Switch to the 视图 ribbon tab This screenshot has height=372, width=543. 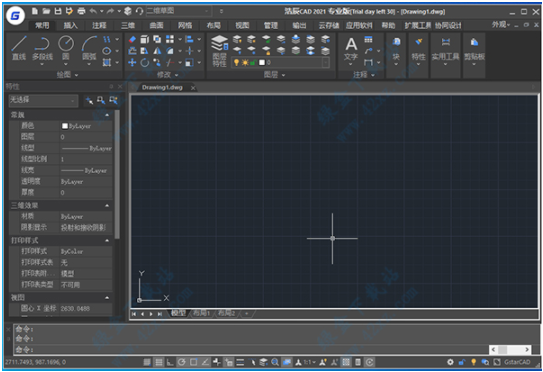point(242,25)
